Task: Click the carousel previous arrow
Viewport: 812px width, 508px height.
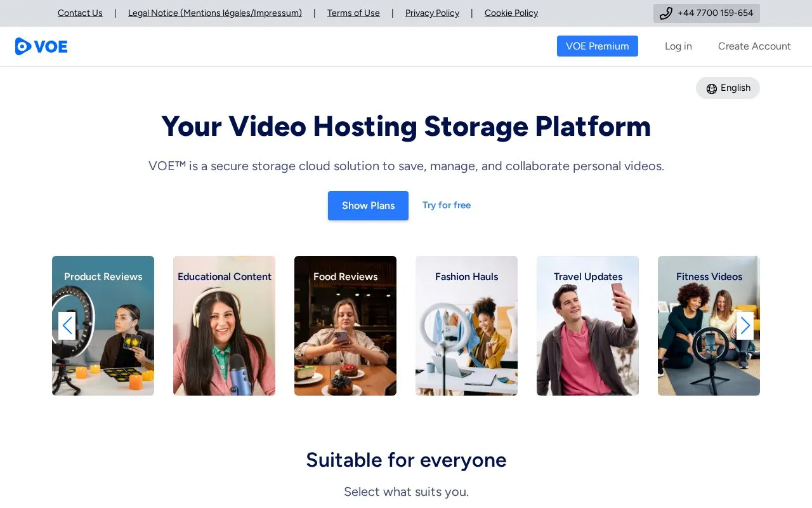Action: [67, 326]
